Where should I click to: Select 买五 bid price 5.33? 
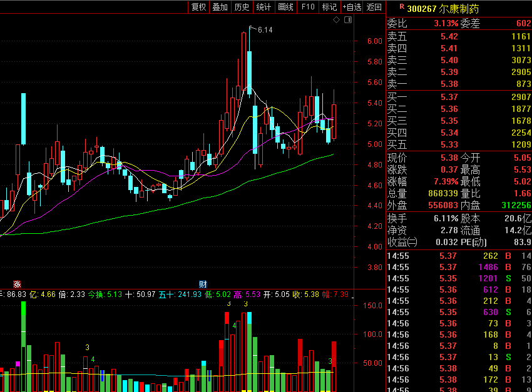coord(449,144)
